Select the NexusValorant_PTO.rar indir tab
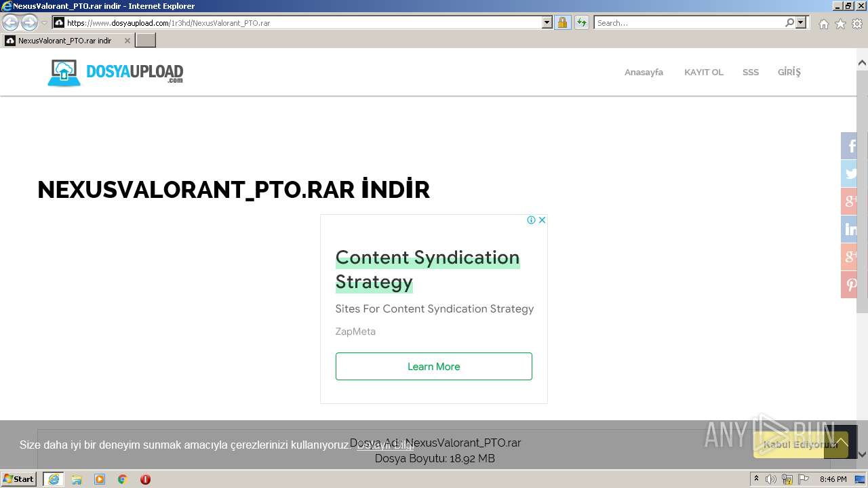The image size is (868, 488). tap(67, 41)
